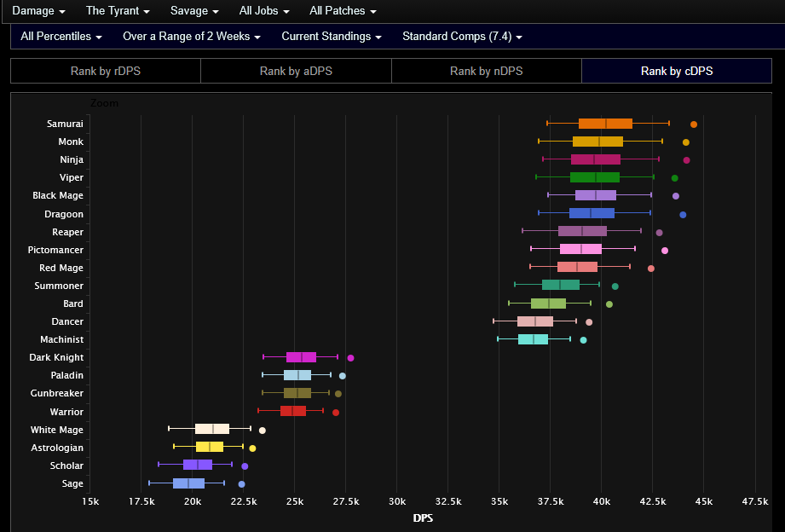The height and width of the screenshot is (532, 785).
Task: Select the Black Mage label
Action: tap(58, 195)
